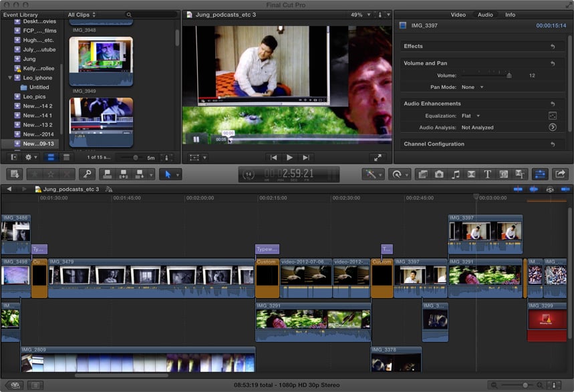Reset the Volume and Pan section
574x392 pixels.
point(553,63)
